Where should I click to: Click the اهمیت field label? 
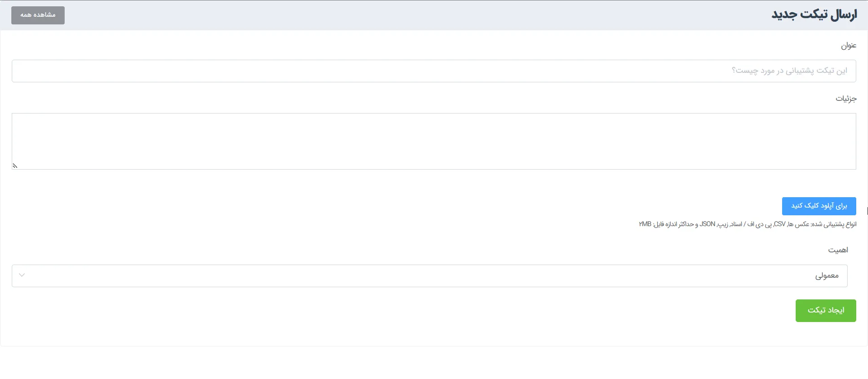pos(838,250)
